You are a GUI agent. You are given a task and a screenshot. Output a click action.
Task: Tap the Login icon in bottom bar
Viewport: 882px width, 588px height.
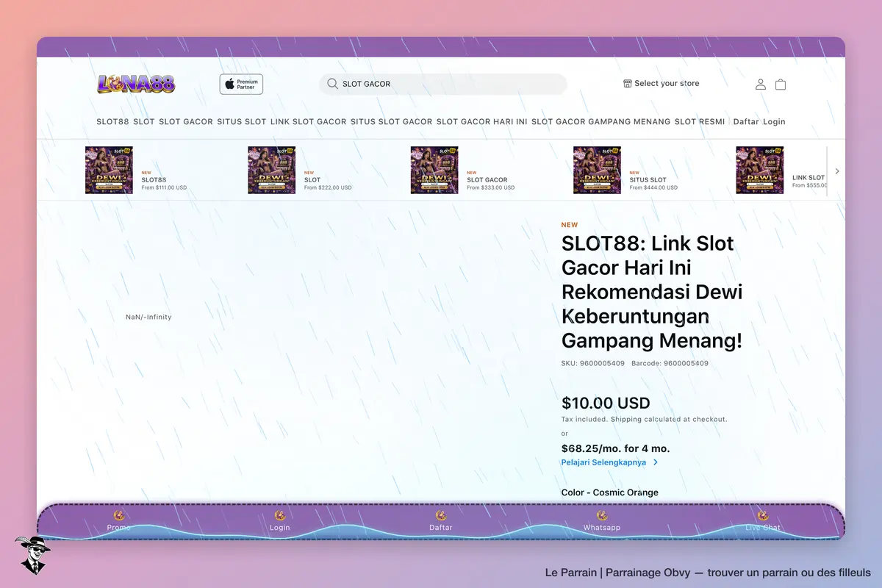[279, 515]
